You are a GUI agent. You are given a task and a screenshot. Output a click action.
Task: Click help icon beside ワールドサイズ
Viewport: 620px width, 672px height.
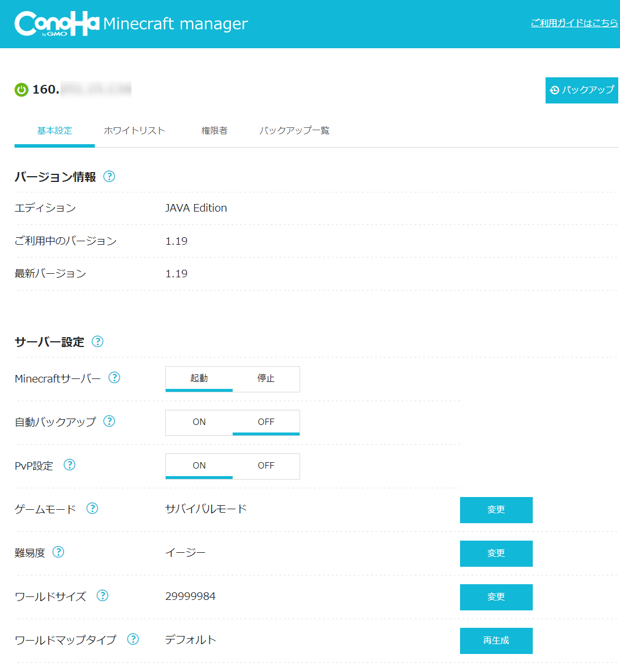[x=103, y=596]
